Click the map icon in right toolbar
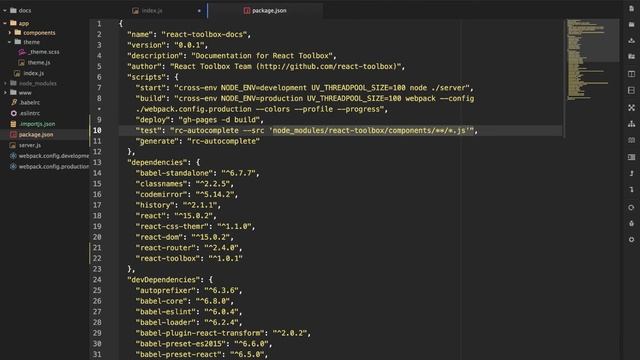Screen dimensions: 640x360 tap(631, 140)
